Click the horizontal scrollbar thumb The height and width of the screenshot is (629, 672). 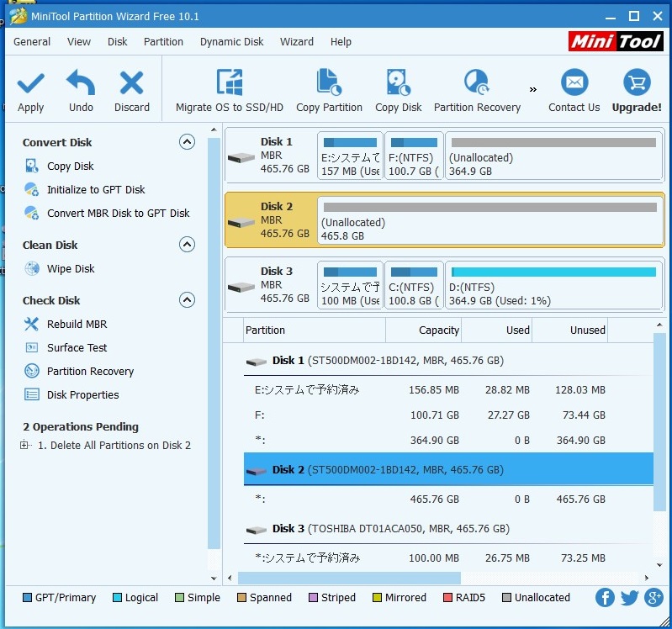click(x=349, y=578)
